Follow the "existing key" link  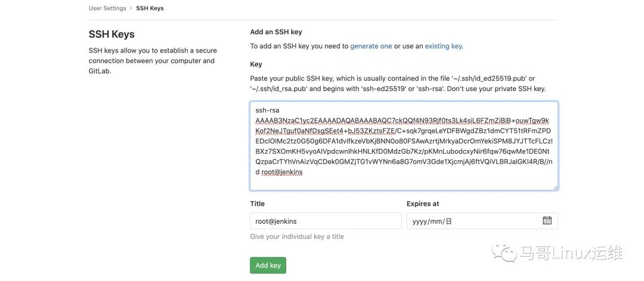(x=443, y=46)
